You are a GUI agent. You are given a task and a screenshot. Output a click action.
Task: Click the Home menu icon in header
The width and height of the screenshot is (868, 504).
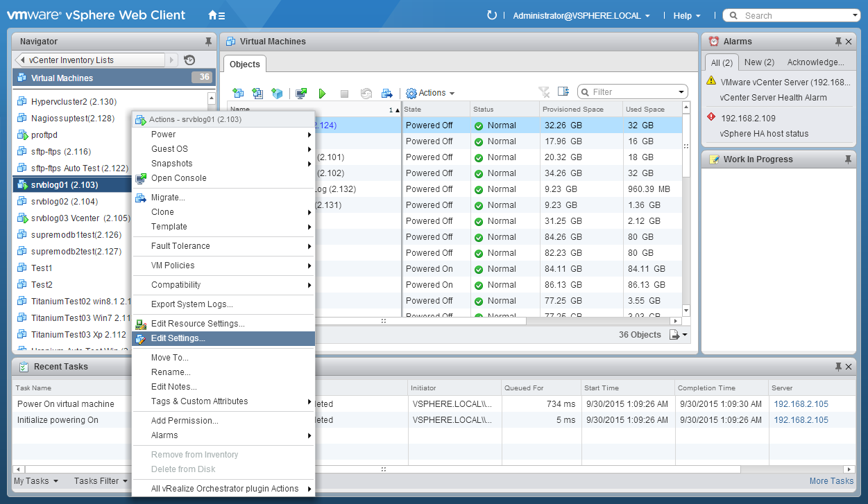pos(216,15)
